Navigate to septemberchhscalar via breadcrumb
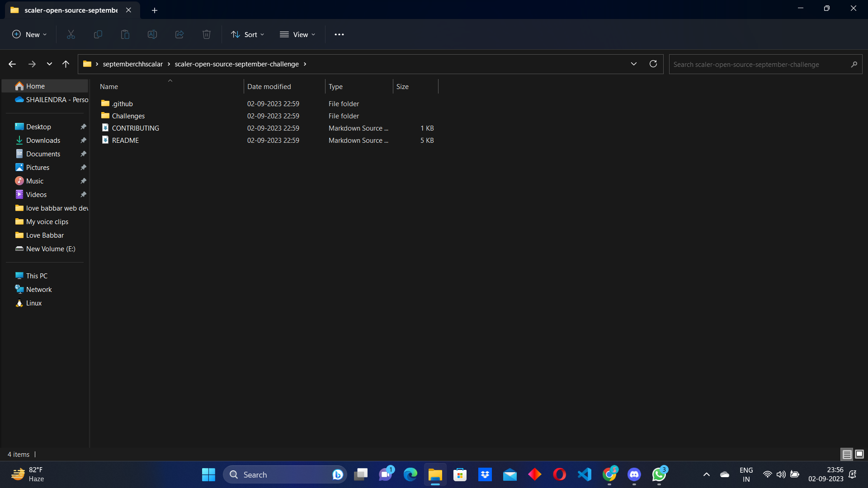Viewport: 868px width, 488px height. tap(132, 64)
